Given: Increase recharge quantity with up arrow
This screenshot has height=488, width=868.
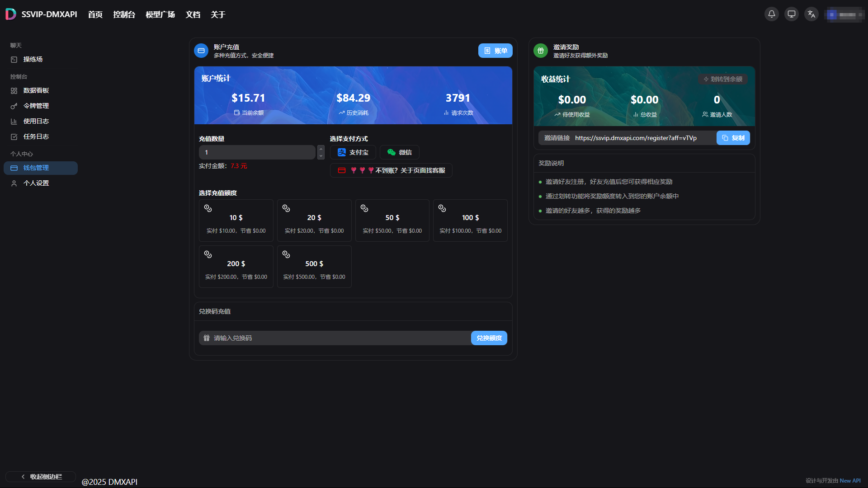Looking at the screenshot, I should (321, 149).
